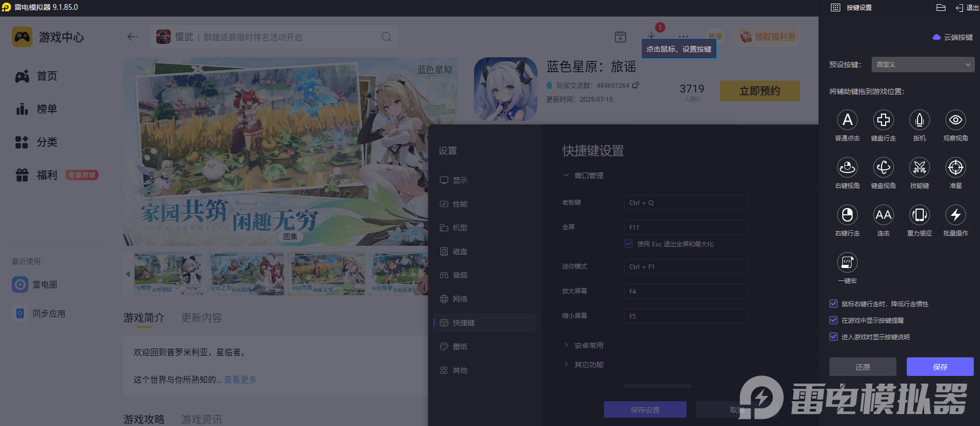Open the folder icon in 按键设置 header
The image size is (980, 426).
tap(941, 7)
